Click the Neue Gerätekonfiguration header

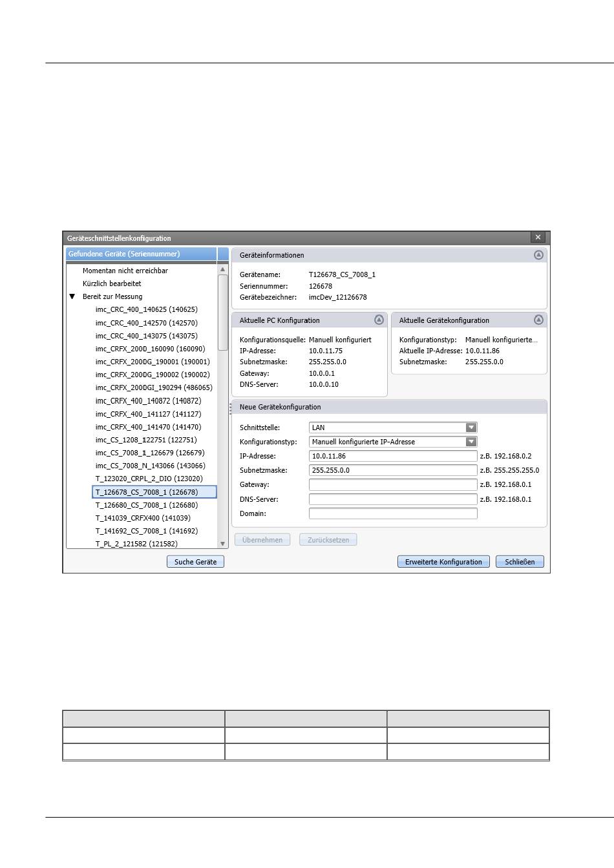[x=389, y=407]
